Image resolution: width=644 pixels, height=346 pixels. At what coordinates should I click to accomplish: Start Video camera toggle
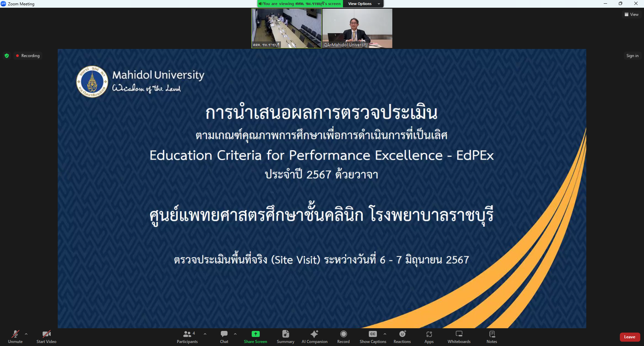click(x=46, y=337)
